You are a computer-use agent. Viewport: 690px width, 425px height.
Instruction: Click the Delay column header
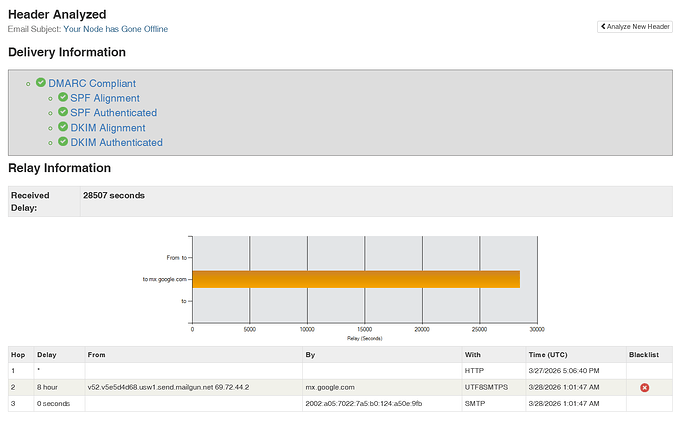(x=47, y=354)
